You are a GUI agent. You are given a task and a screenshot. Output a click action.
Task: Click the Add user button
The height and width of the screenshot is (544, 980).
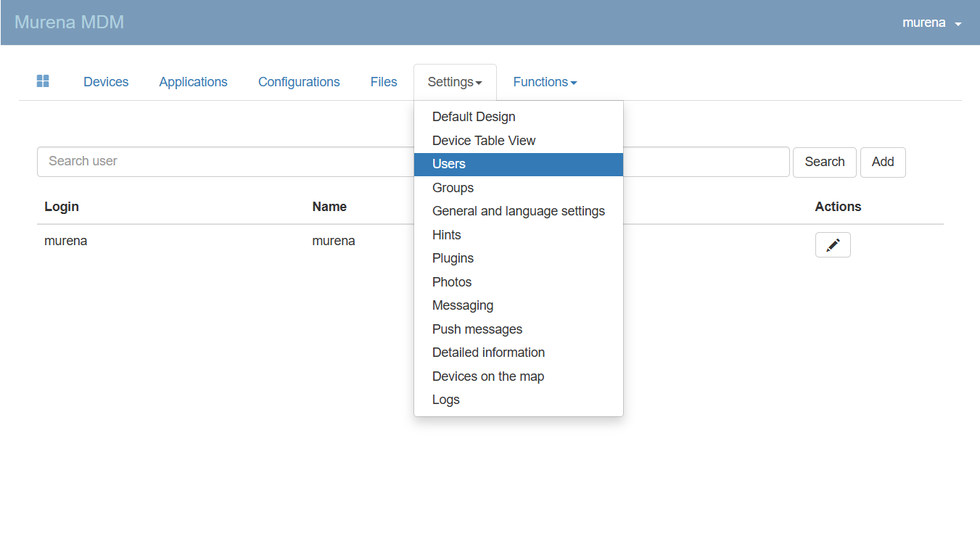pyautogui.click(x=882, y=162)
